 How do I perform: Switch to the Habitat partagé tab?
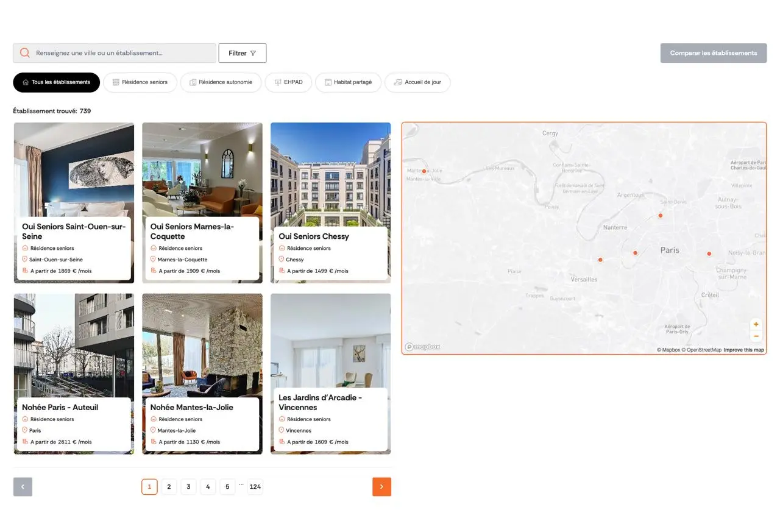tap(348, 82)
